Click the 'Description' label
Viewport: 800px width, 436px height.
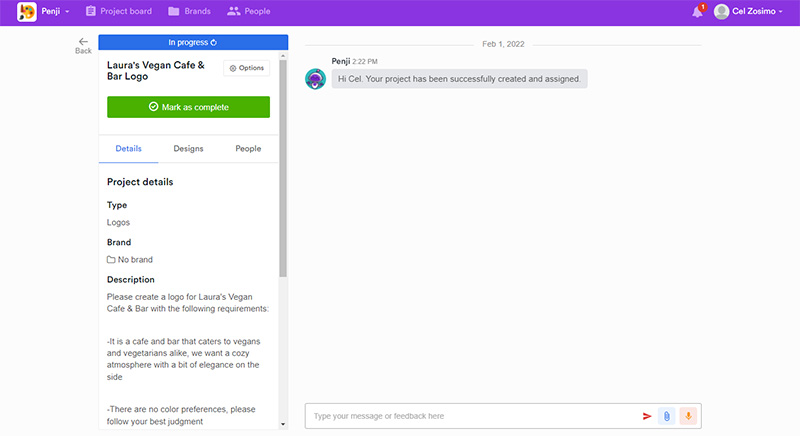pos(131,279)
